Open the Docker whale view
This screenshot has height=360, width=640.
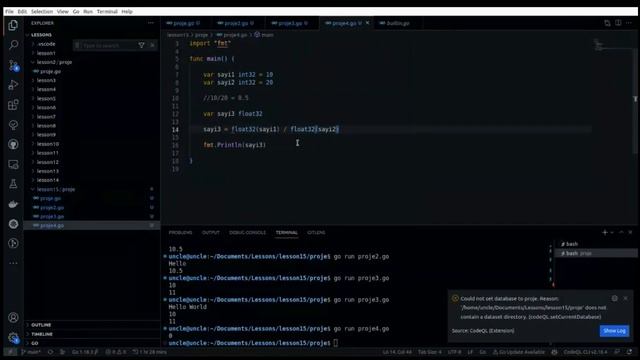13,204
